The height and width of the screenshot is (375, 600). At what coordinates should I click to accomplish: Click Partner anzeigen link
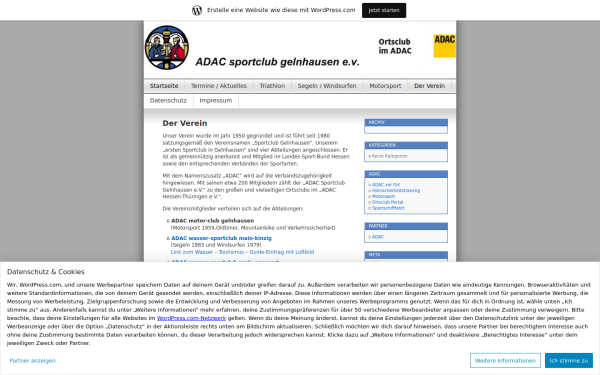click(x=33, y=361)
